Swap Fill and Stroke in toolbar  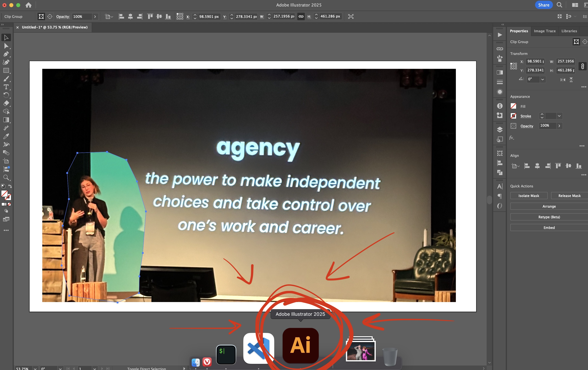click(10, 186)
